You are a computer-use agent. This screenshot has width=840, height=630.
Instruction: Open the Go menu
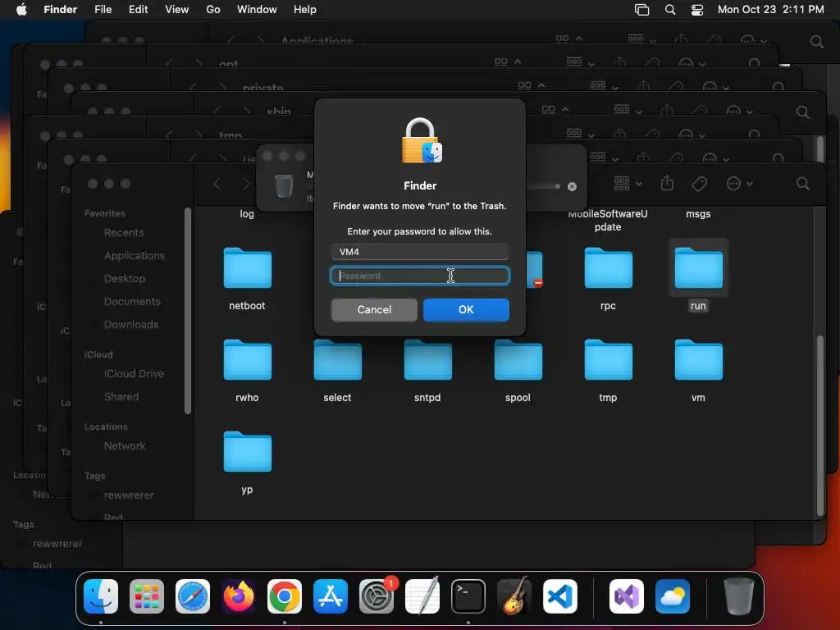213,9
